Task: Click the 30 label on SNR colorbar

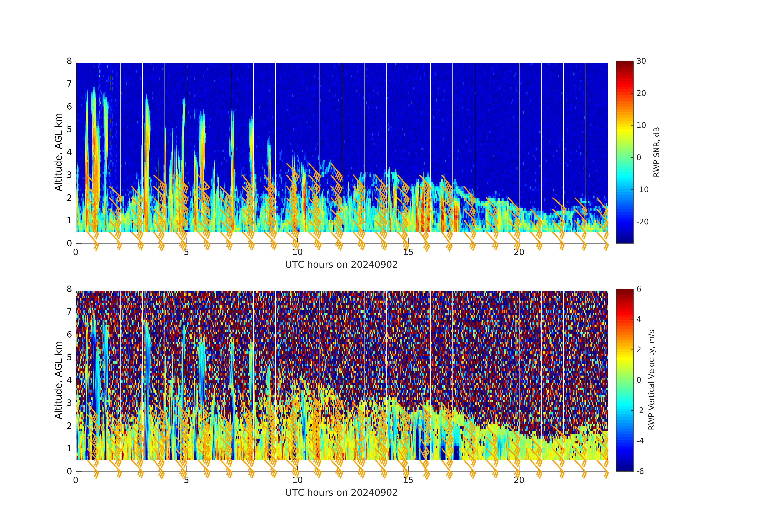Action: tap(641, 61)
